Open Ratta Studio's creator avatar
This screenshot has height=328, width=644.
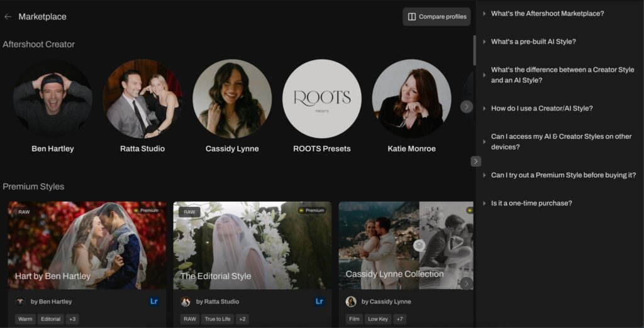tap(142, 99)
